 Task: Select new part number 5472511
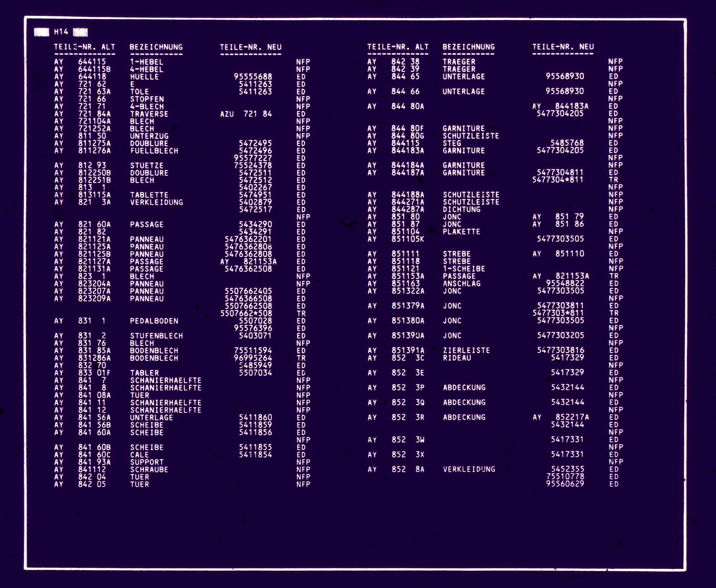[x=255, y=173]
